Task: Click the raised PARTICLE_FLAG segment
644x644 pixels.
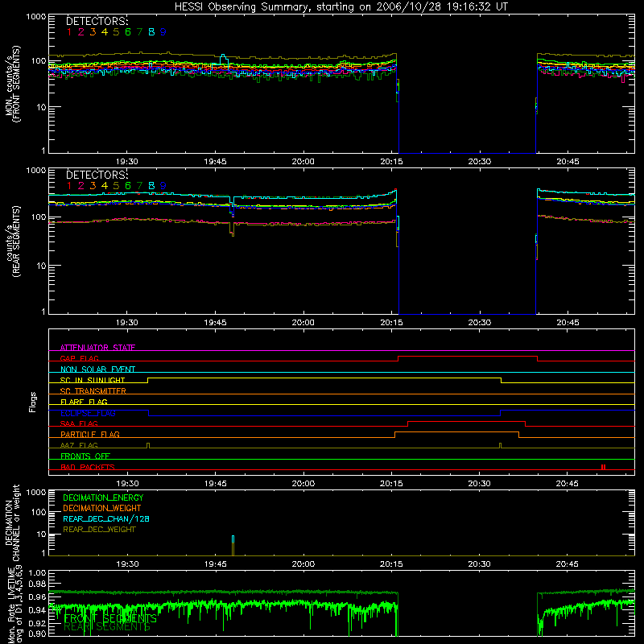Action: (x=456, y=432)
